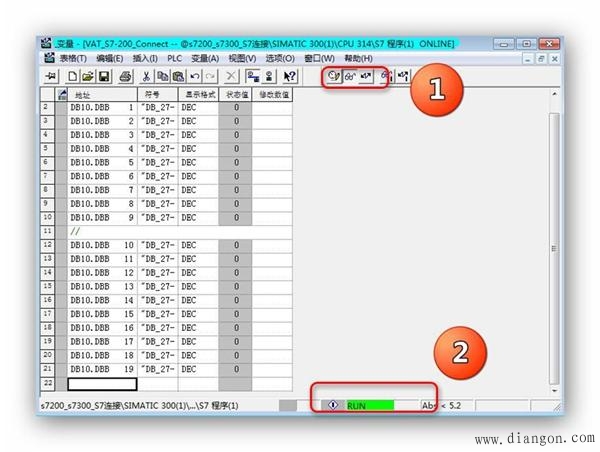Restore the inner document window
This screenshot has height=452, width=600.
(x=541, y=59)
